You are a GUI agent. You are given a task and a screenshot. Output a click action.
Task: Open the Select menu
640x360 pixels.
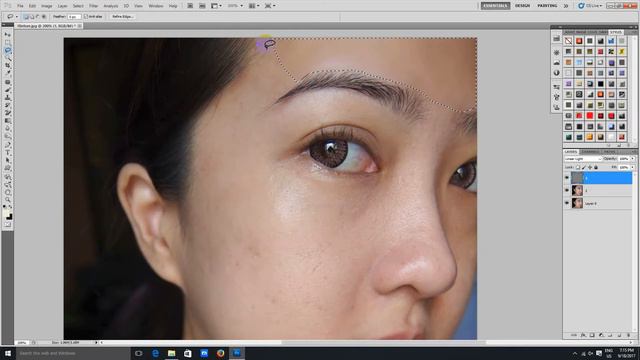[78, 6]
